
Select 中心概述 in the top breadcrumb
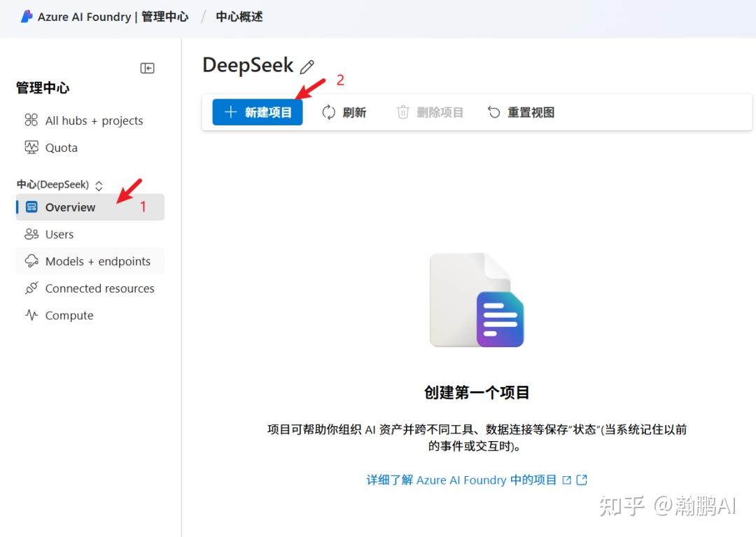tap(238, 16)
